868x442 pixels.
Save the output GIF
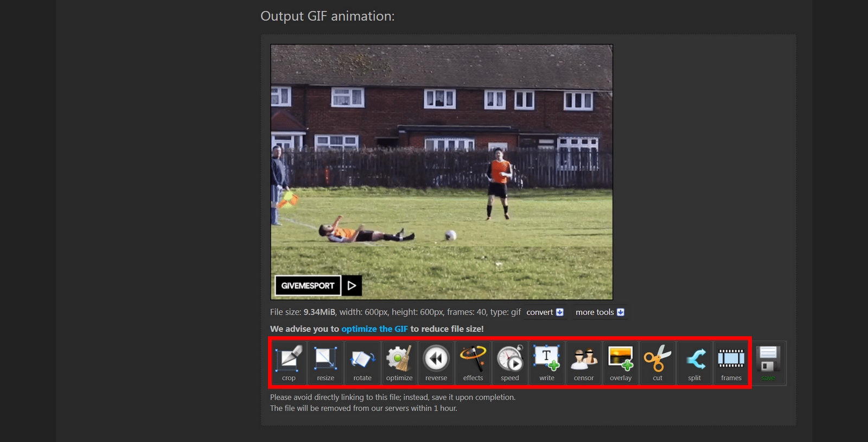point(768,363)
